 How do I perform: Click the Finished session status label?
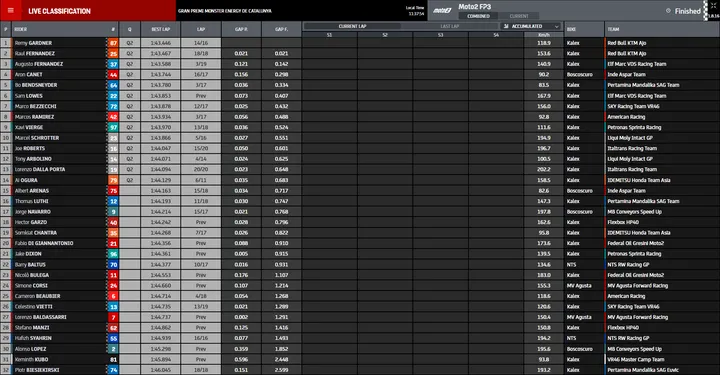point(687,11)
